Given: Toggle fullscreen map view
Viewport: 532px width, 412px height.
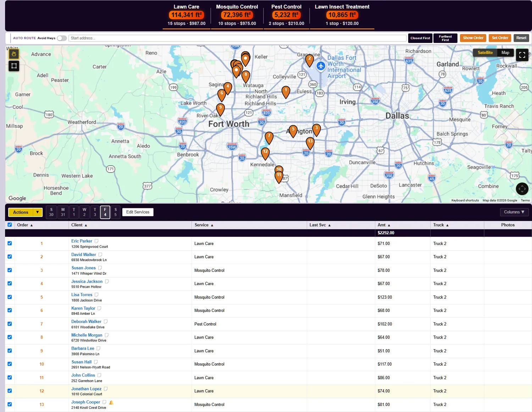Looking at the screenshot, I should point(522,55).
